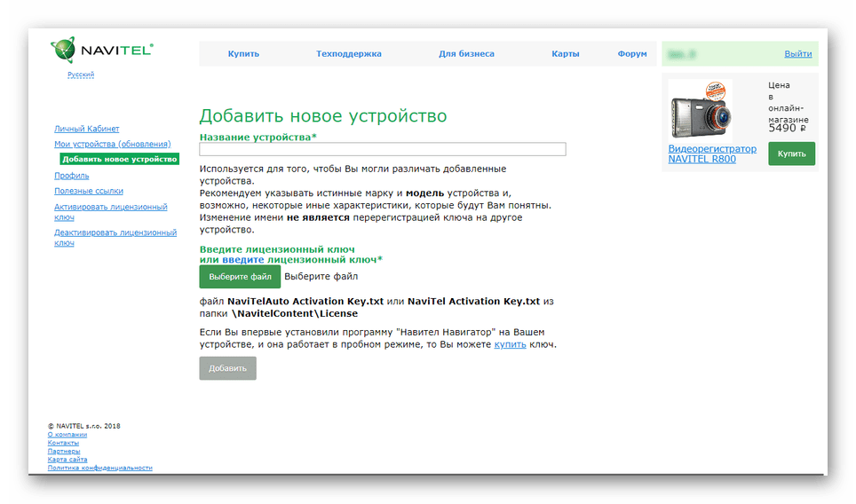Click the NAVITEL logo
The height and width of the screenshot is (504, 856).
click(102, 51)
